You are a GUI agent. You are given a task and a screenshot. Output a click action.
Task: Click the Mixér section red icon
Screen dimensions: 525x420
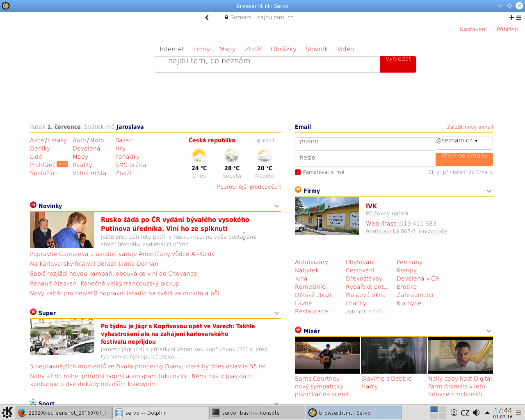click(x=298, y=330)
